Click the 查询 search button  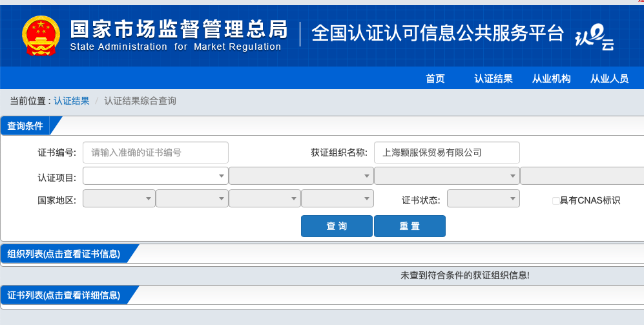[x=337, y=226]
